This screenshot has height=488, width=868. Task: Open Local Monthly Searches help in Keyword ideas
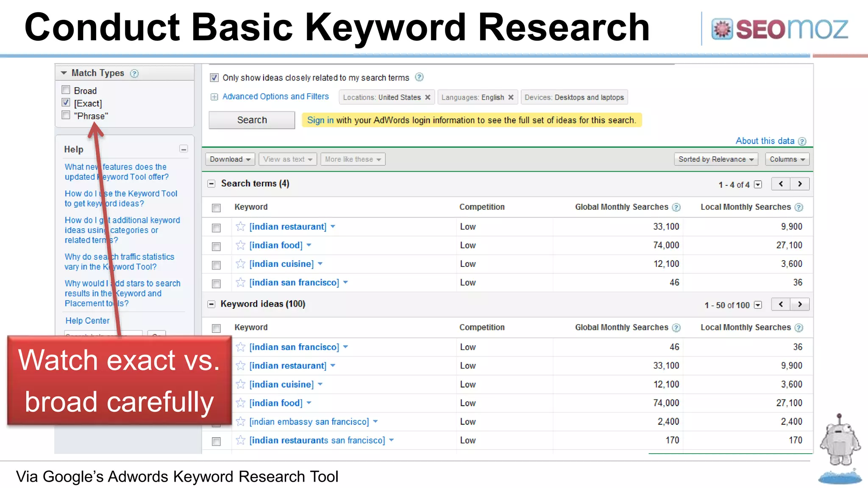[799, 328]
